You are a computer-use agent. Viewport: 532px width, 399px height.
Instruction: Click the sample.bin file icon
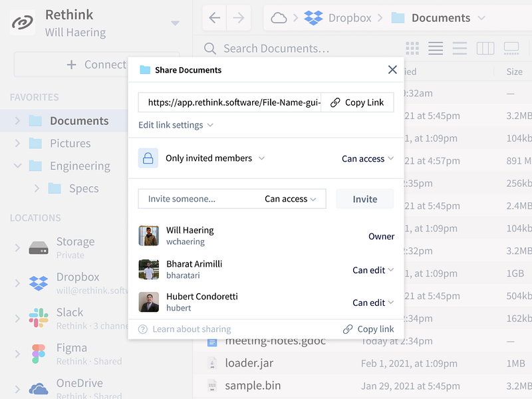pos(212,386)
